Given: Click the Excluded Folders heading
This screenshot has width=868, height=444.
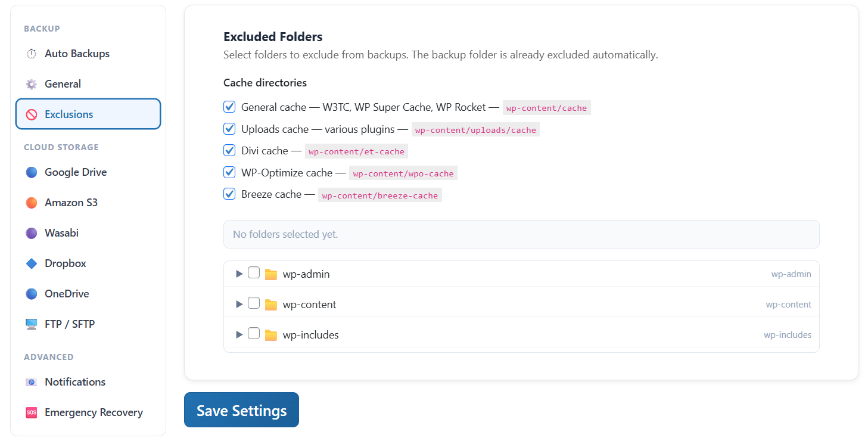Looking at the screenshot, I should (x=273, y=37).
